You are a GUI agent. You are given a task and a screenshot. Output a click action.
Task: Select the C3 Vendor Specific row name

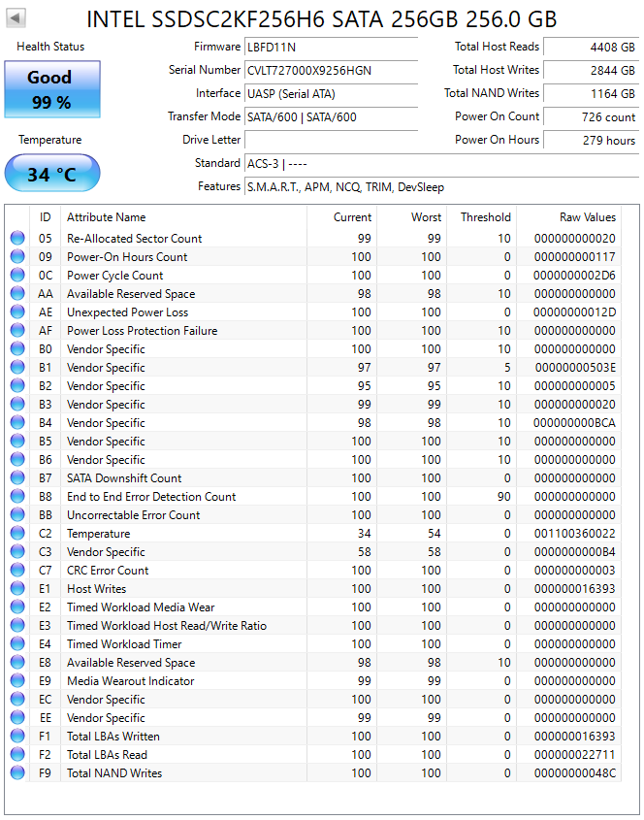click(106, 552)
